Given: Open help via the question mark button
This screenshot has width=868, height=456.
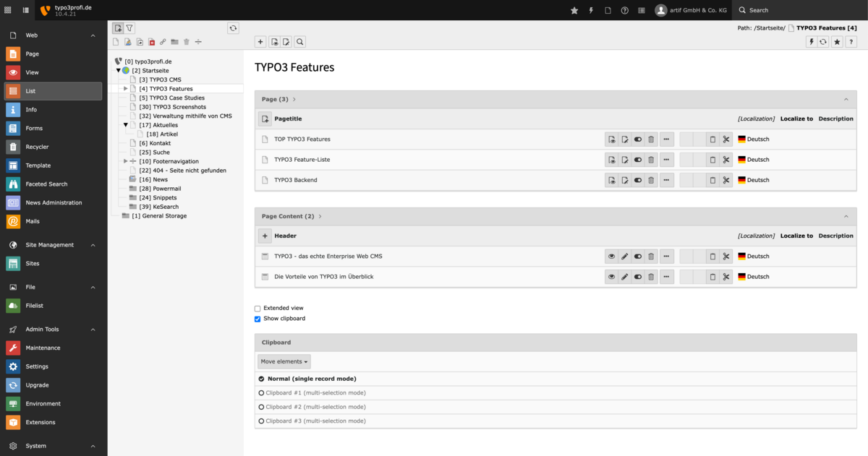Looking at the screenshot, I should (851, 42).
